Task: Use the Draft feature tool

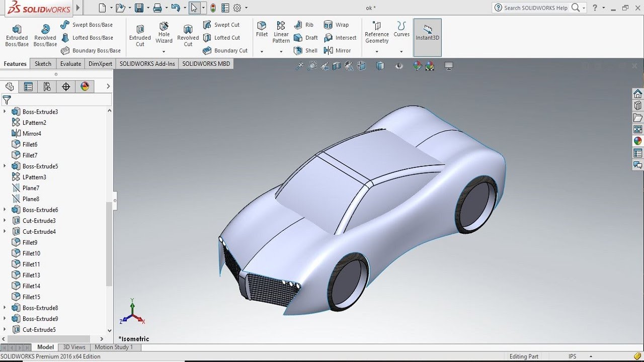Action: tap(306, 38)
